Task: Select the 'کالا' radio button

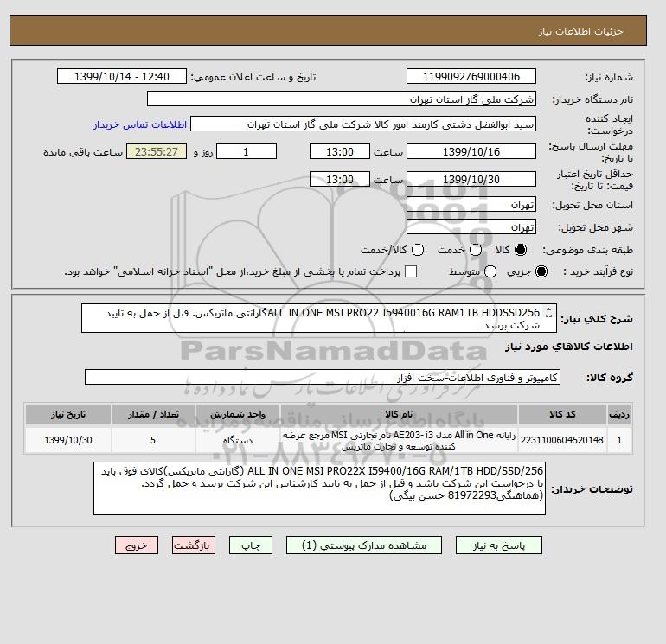Action: coord(520,250)
